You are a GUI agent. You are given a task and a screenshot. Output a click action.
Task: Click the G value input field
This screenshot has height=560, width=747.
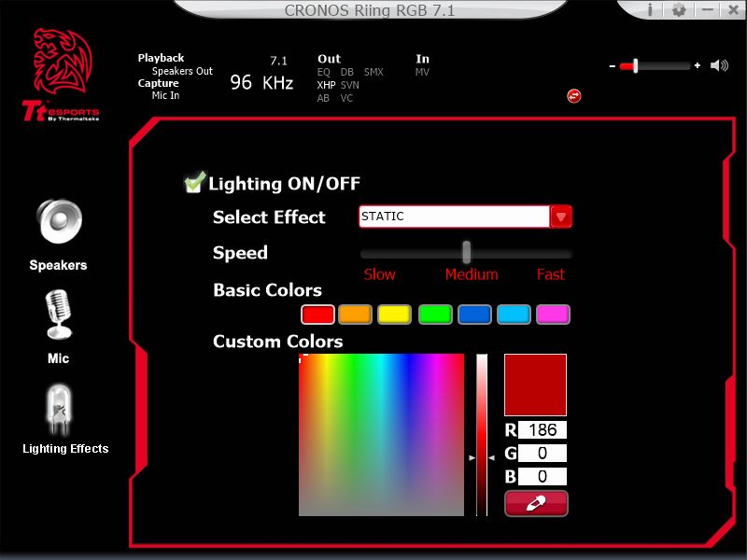click(543, 454)
